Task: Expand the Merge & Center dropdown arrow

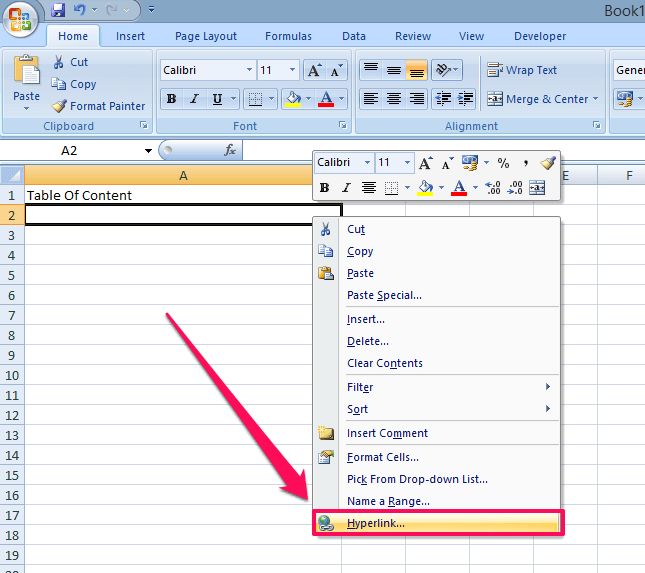Action: 596,99
